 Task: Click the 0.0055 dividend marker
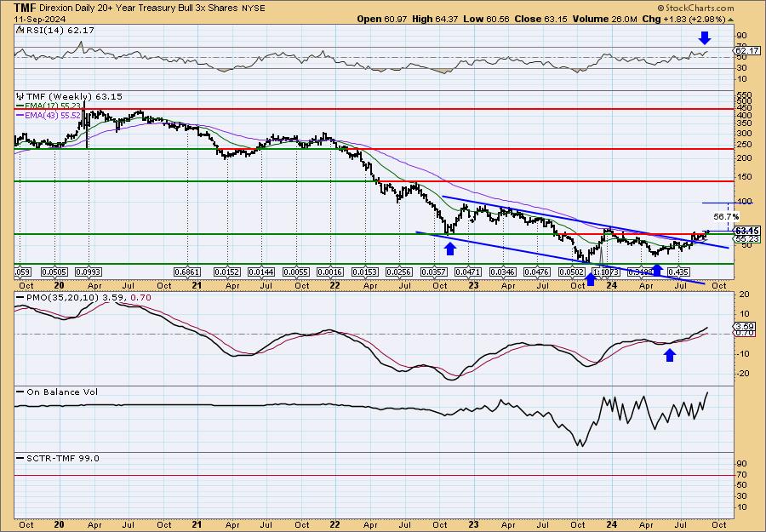(x=296, y=272)
